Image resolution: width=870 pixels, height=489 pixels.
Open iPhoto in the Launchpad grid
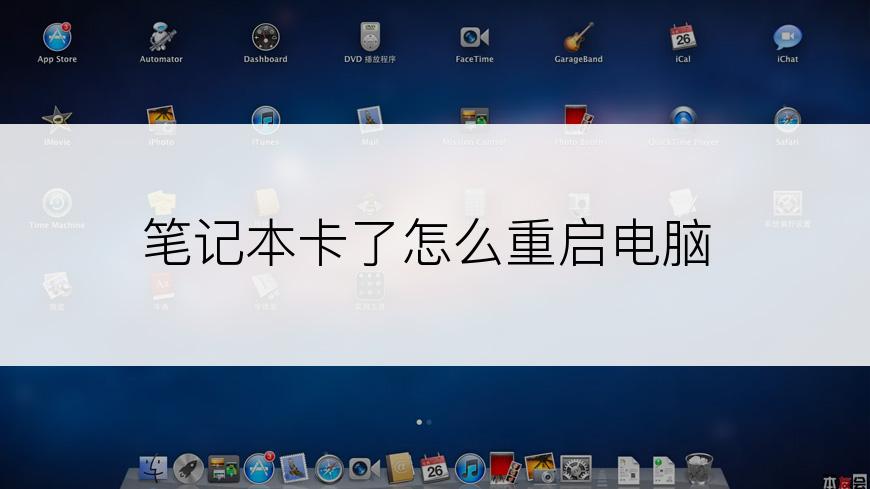tap(161, 120)
